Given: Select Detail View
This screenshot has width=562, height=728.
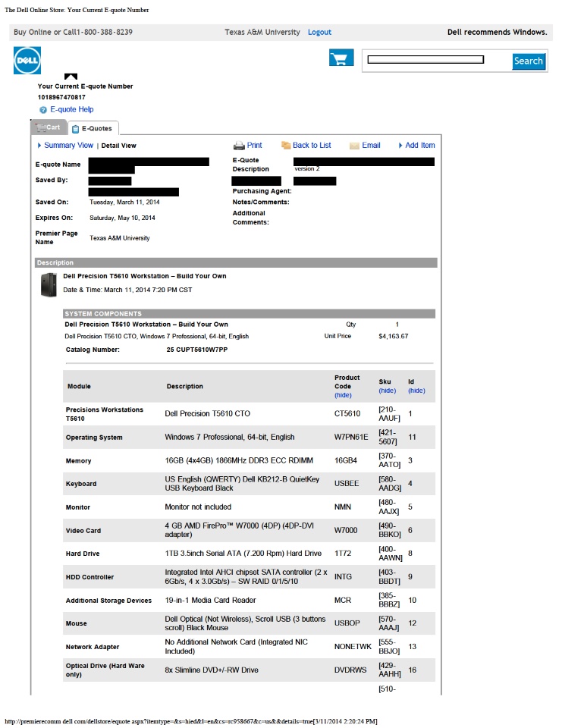Looking at the screenshot, I should [119, 146].
